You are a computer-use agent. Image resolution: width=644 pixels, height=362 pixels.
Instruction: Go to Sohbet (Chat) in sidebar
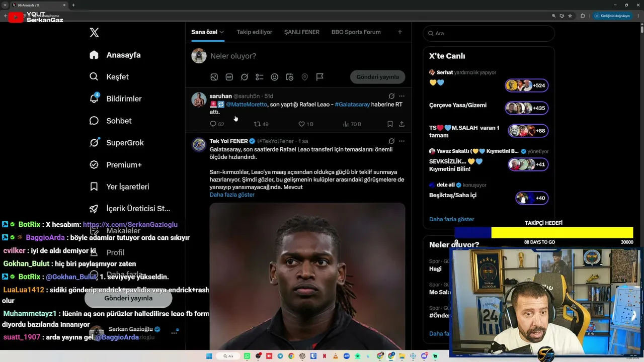(x=110, y=121)
